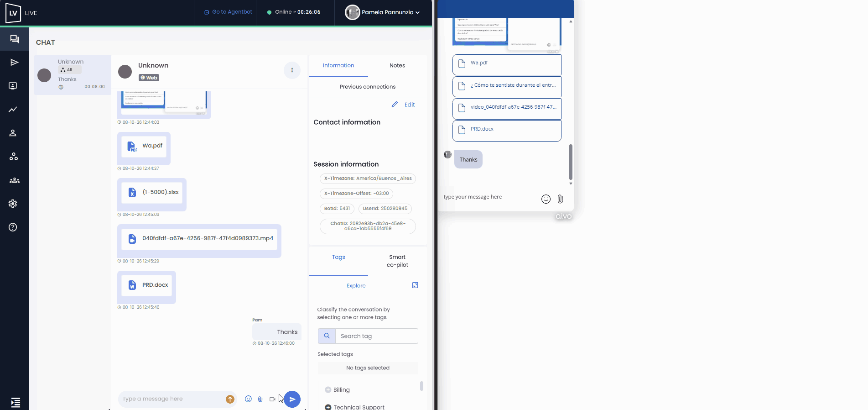Image resolution: width=868 pixels, height=410 pixels.
Task: Click the orange upward arrow icon
Action: coord(230,399)
